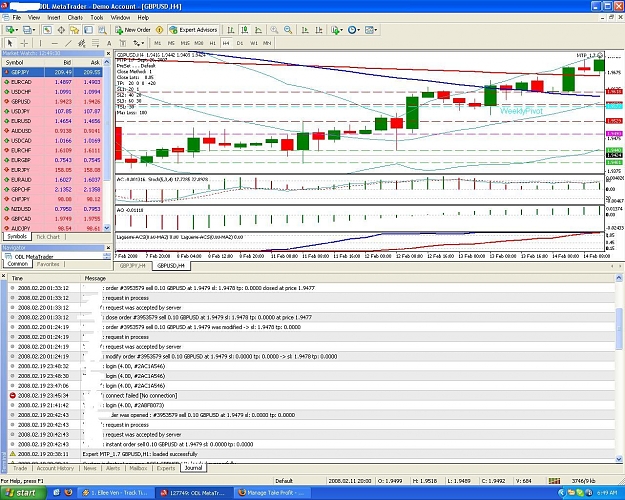The height and width of the screenshot is (500, 625).
Task: Zoom out of the chart
Action: (x=288, y=30)
